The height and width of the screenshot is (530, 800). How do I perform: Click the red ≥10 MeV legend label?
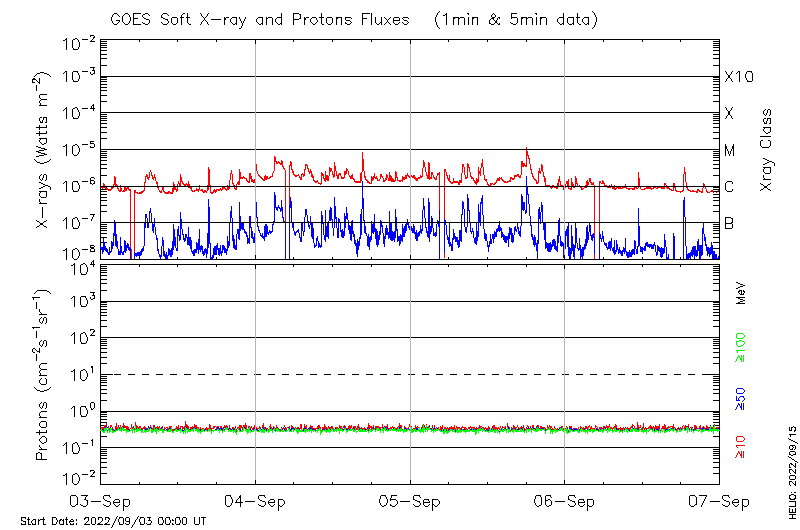coord(741,447)
